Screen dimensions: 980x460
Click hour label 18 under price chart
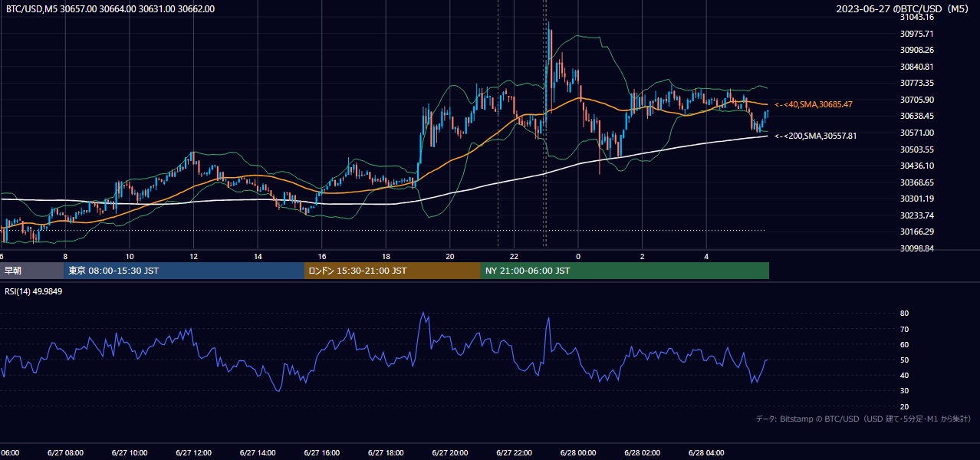(386, 257)
